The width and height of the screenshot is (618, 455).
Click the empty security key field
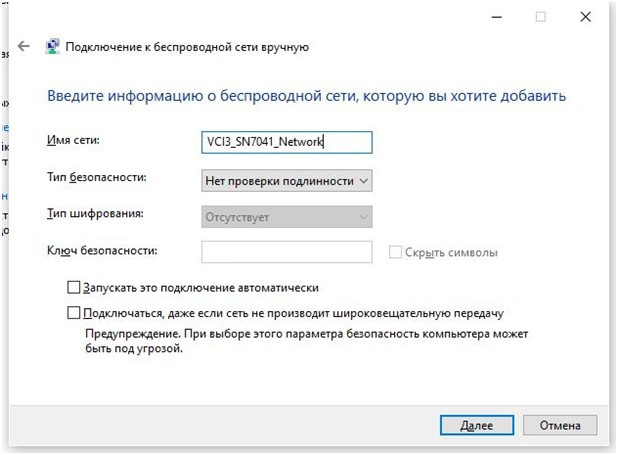tap(287, 252)
